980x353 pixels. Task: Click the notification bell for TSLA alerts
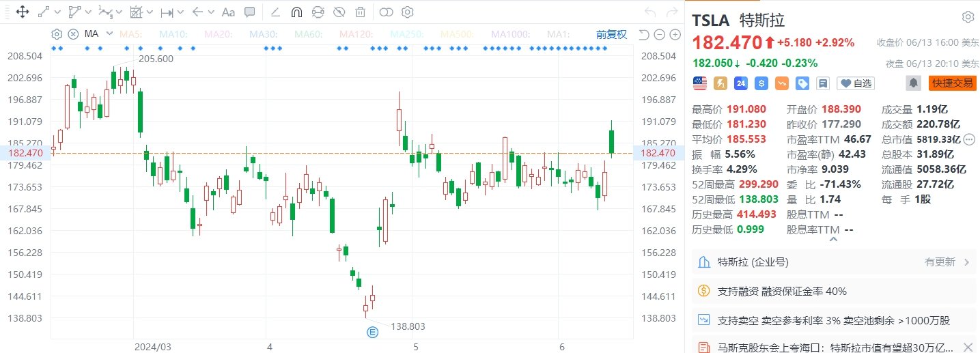(913, 83)
